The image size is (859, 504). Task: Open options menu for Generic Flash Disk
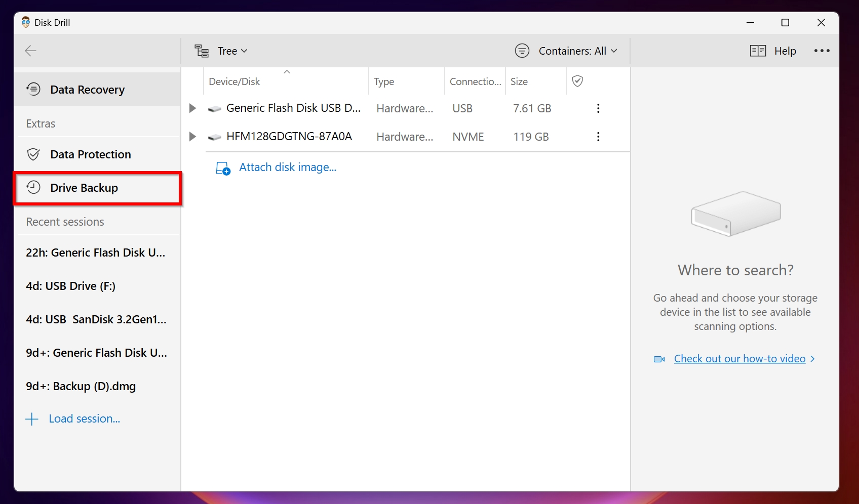pos(598,108)
